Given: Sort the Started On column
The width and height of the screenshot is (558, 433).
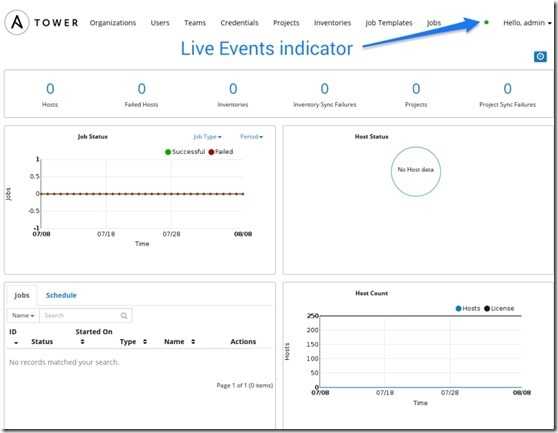Looking at the screenshot, I should tap(82, 342).
